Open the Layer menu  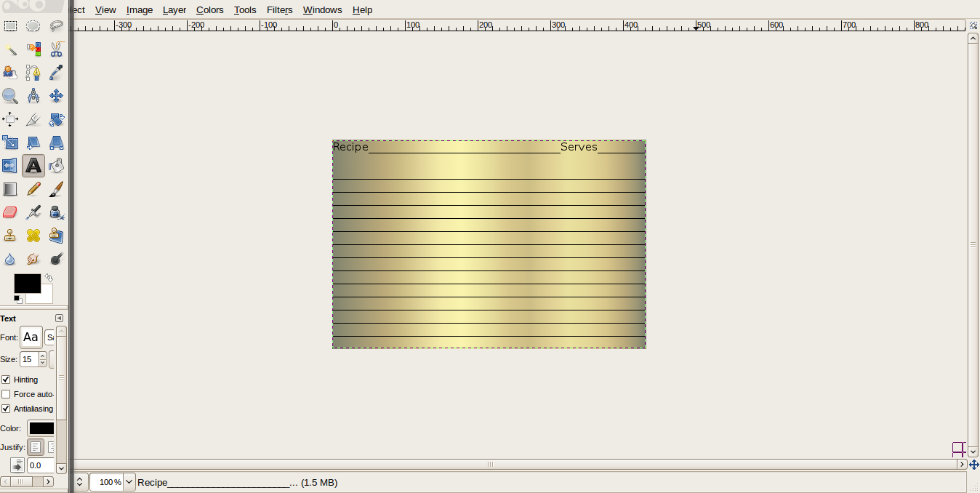pos(174,9)
